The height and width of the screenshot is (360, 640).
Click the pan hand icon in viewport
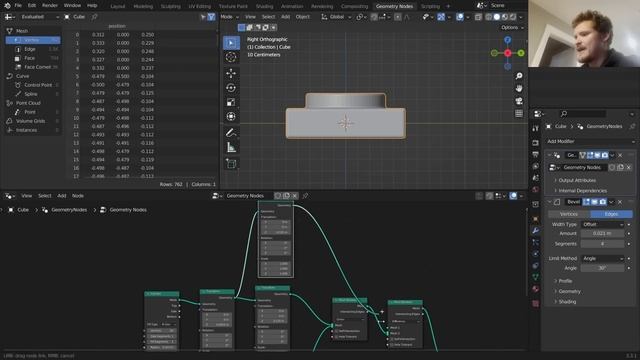tap(519, 89)
